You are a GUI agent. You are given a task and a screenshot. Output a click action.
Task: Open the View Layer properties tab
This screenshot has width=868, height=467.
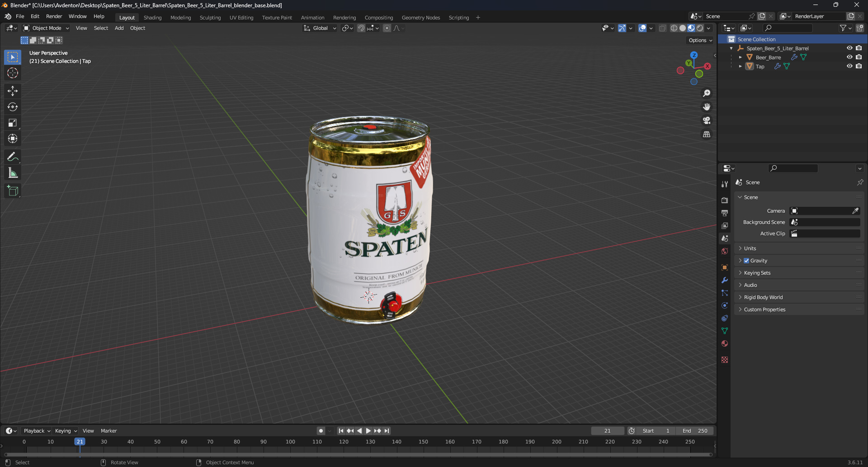(x=725, y=225)
